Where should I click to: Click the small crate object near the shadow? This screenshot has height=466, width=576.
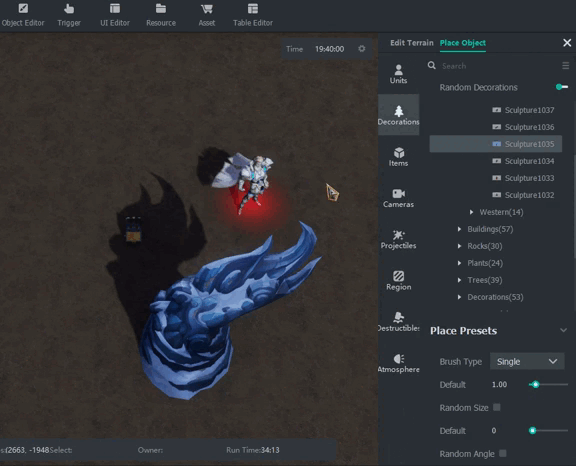coord(133,230)
